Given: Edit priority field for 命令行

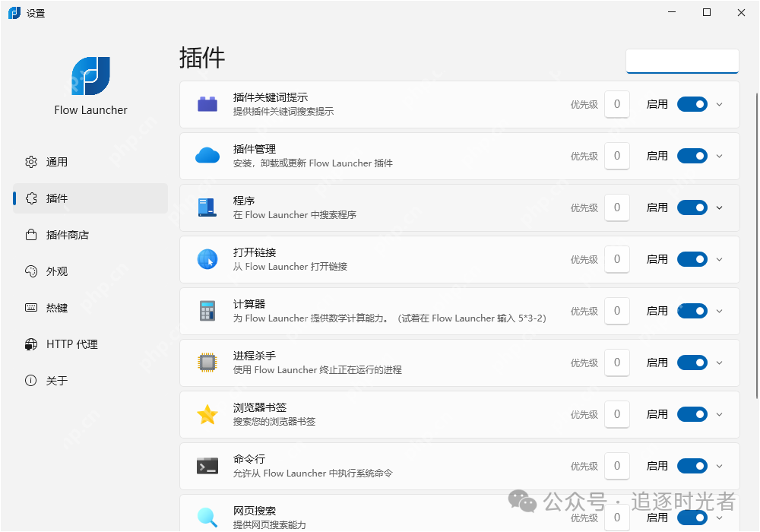Looking at the screenshot, I should (617, 466).
